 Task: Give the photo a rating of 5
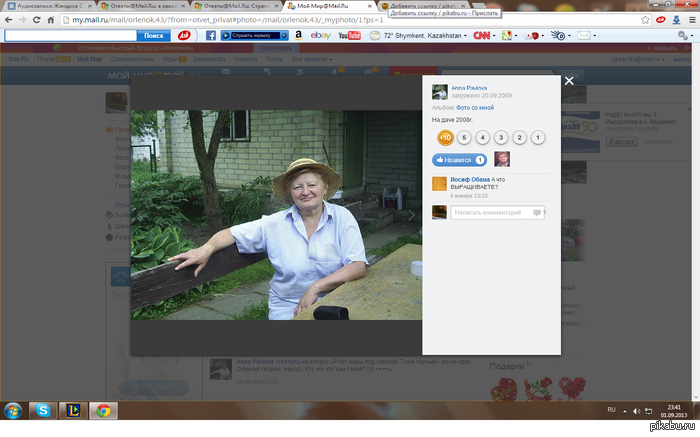pos(464,137)
